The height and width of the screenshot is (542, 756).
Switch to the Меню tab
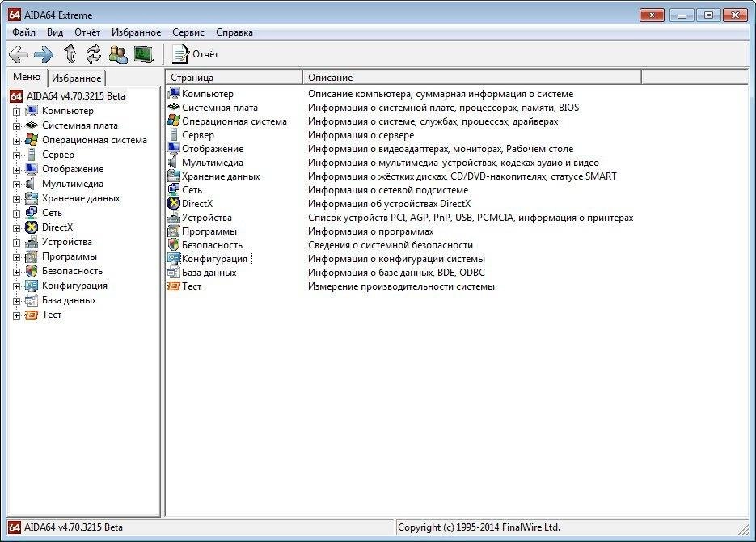tap(27, 77)
